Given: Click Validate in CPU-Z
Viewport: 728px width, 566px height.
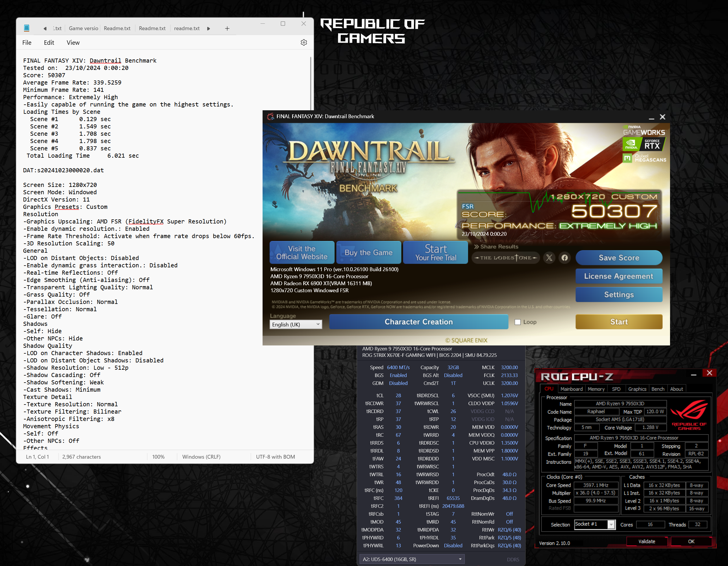Looking at the screenshot, I should (x=647, y=541).
